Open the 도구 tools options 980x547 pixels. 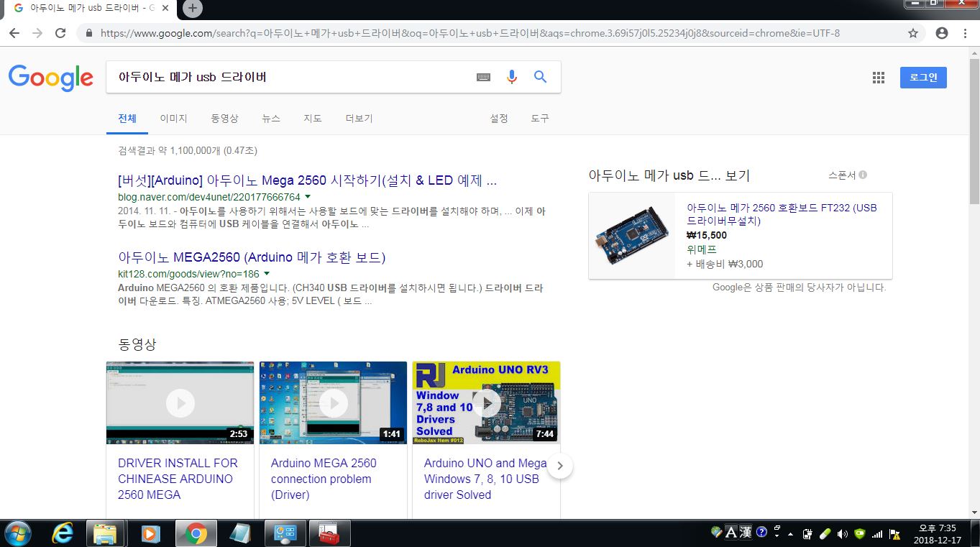pos(540,119)
